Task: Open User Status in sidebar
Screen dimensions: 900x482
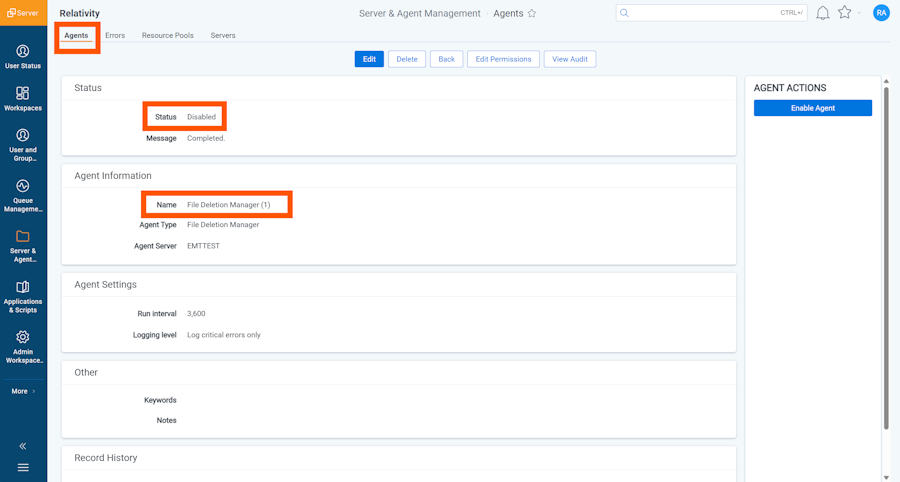Action: click(22, 56)
